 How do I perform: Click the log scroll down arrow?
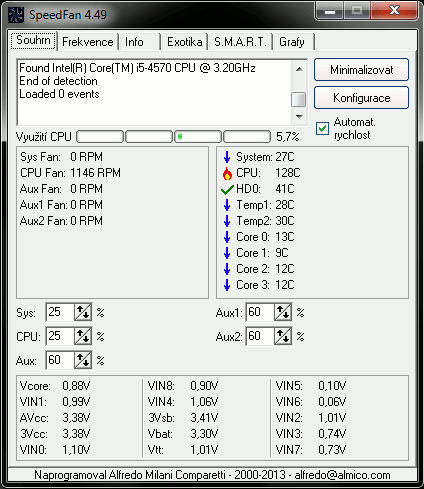point(299,117)
